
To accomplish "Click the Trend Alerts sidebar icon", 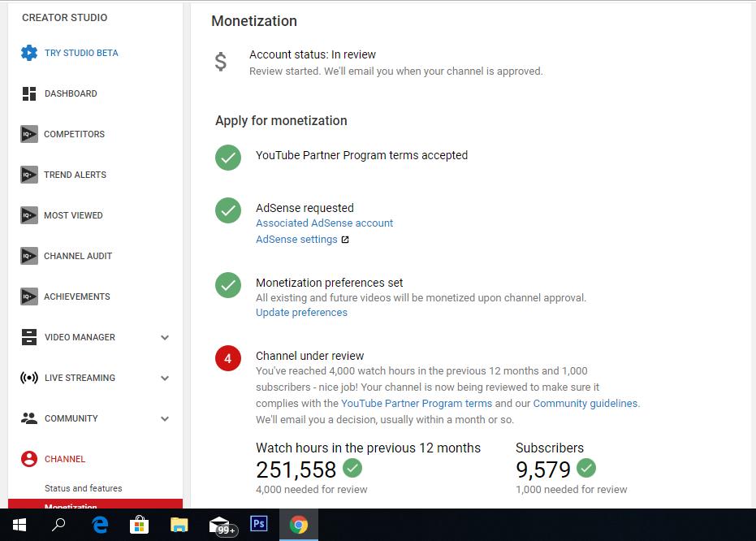I will [29, 175].
